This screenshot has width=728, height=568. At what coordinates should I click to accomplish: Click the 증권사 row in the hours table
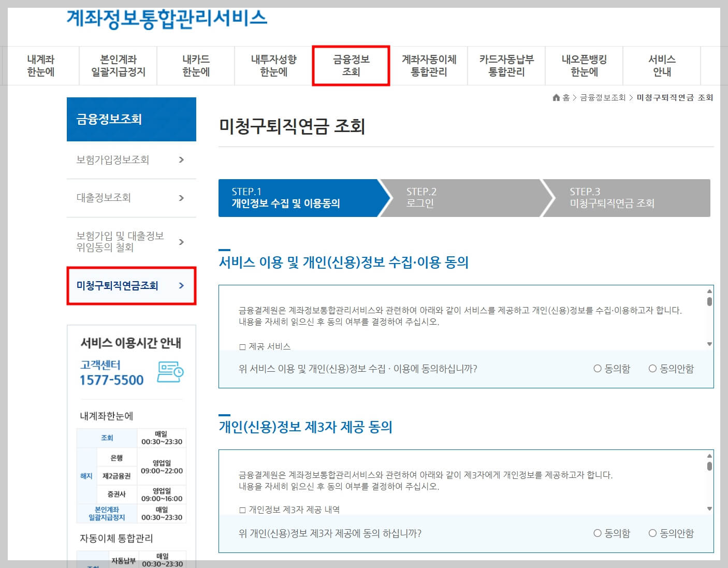click(x=117, y=494)
